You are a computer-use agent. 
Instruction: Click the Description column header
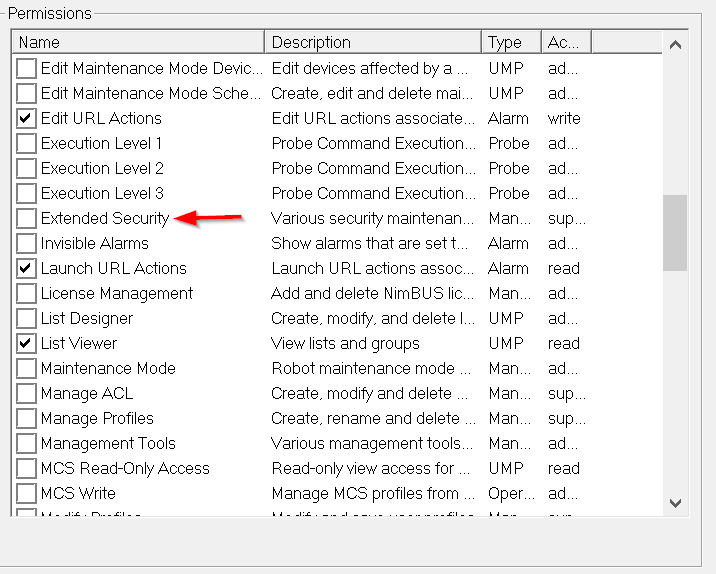point(372,42)
